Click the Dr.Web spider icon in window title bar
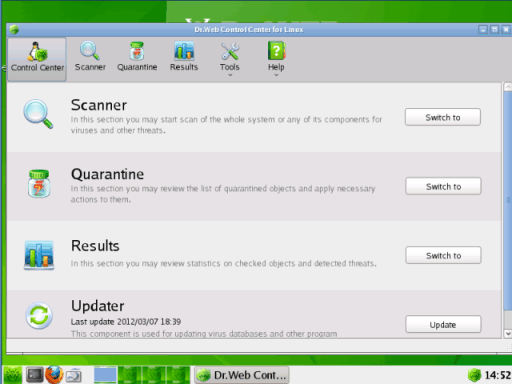Screen dimensions: 512x384 tap(14, 30)
